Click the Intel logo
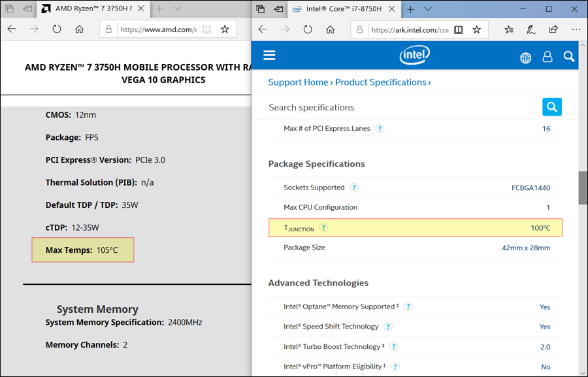Image resolution: width=588 pixels, height=377 pixels. coord(415,56)
